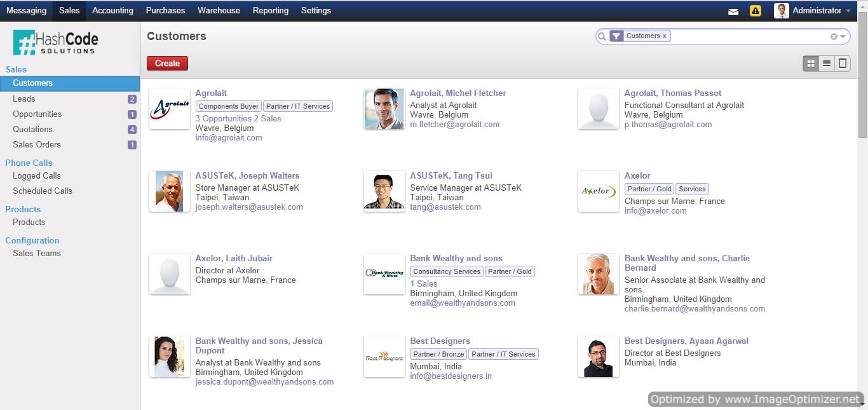
Task: Open Charlie Bernard's photo thumbnail
Action: click(599, 274)
